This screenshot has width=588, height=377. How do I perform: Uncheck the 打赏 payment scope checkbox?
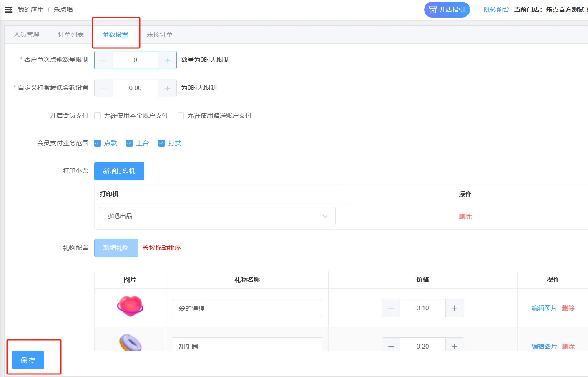[161, 143]
